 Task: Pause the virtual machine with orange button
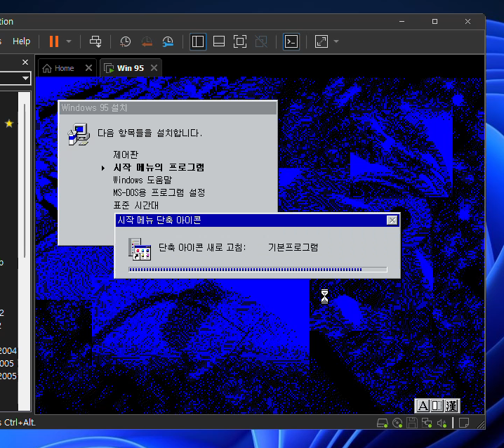pos(53,41)
